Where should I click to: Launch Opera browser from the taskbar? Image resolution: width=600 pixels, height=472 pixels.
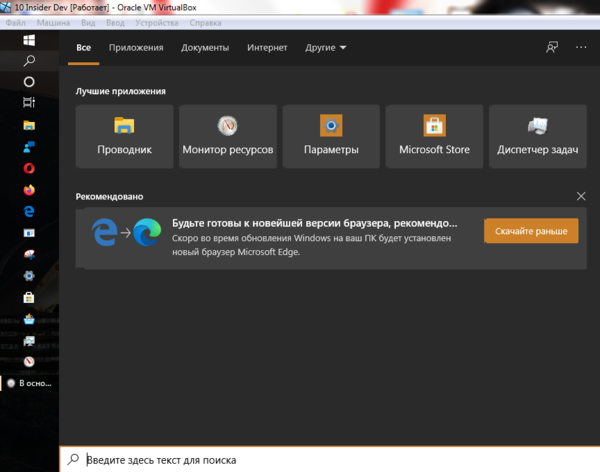[29, 168]
